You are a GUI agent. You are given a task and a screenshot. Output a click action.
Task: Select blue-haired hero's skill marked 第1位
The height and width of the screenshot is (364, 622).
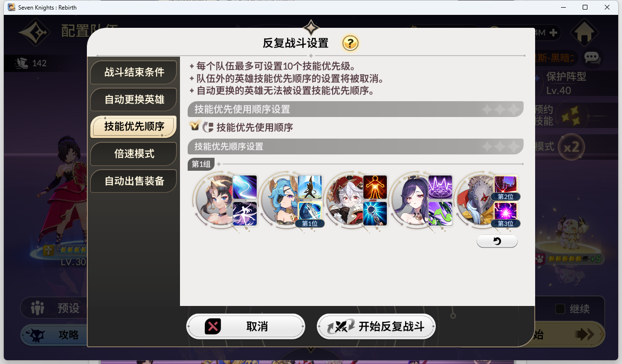(310, 213)
